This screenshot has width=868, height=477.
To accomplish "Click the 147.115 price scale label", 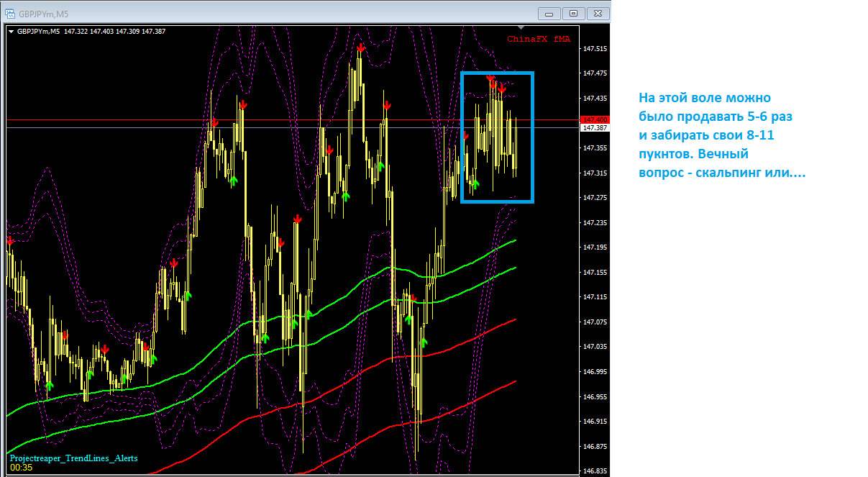I will click(595, 297).
